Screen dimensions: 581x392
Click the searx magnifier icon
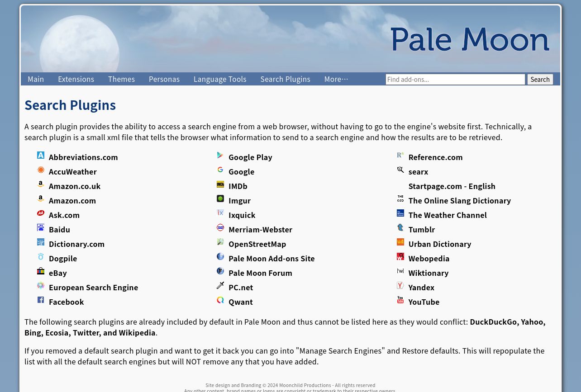(400, 170)
